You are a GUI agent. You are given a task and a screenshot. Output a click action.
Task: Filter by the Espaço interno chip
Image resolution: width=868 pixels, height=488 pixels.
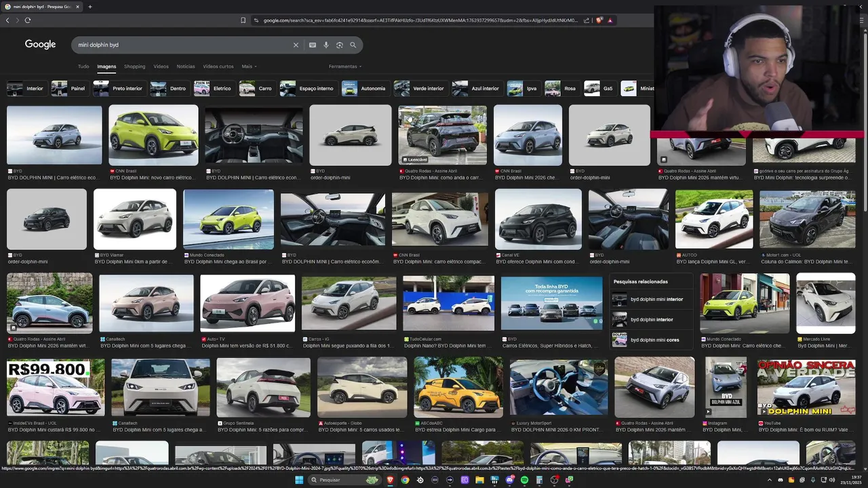(x=308, y=88)
